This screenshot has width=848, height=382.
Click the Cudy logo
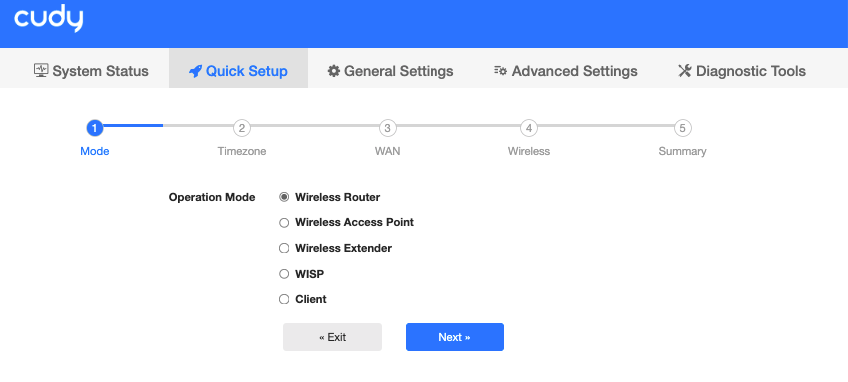(48, 19)
